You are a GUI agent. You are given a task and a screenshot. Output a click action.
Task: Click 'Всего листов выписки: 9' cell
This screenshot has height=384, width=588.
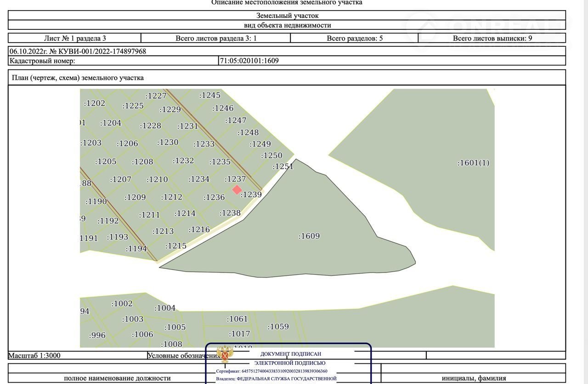[x=492, y=38]
